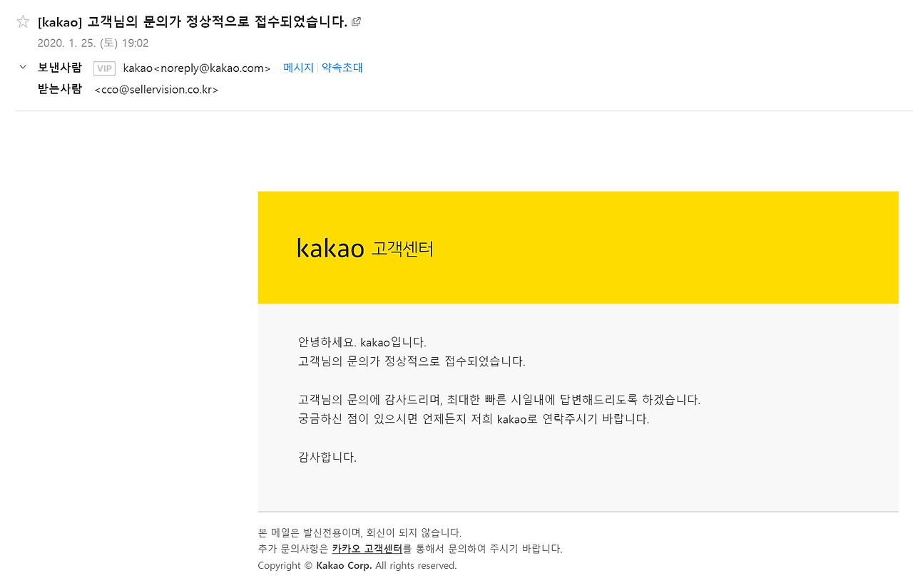Star this kakao email as important
Image resolution: width=913 pixels, height=588 pixels.
tap(23, 21)
